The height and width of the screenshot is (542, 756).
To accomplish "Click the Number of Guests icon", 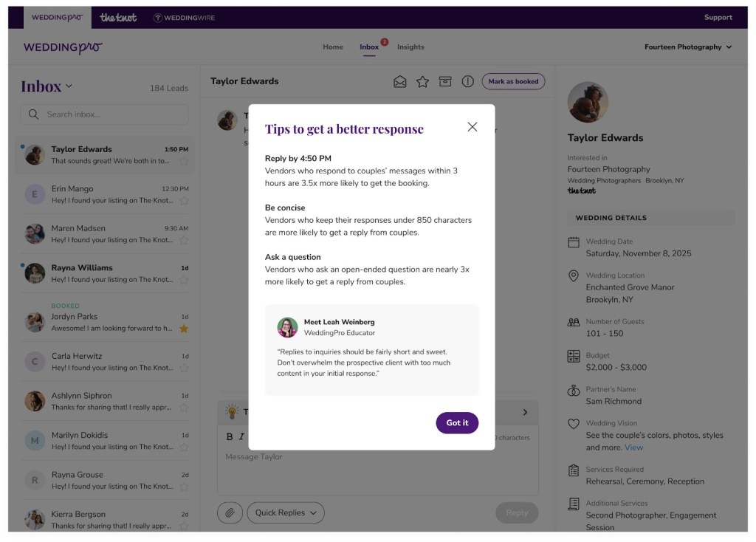I will tap(574, 322).
